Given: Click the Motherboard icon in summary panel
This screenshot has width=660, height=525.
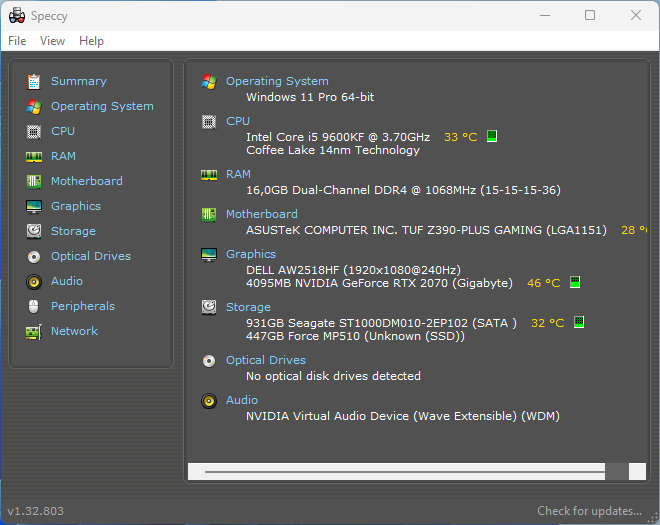Looking at the screenshot, I should [209, 215].
